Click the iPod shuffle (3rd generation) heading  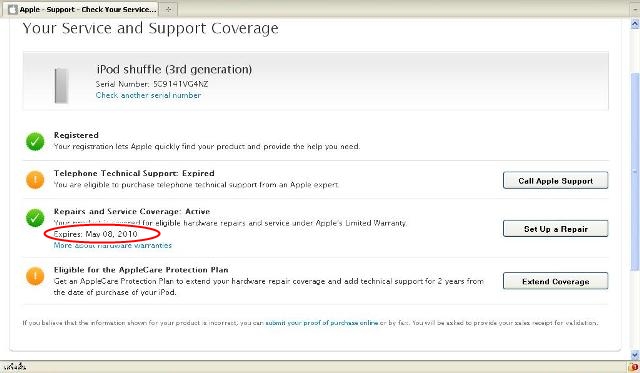click(x=174, y=69)
